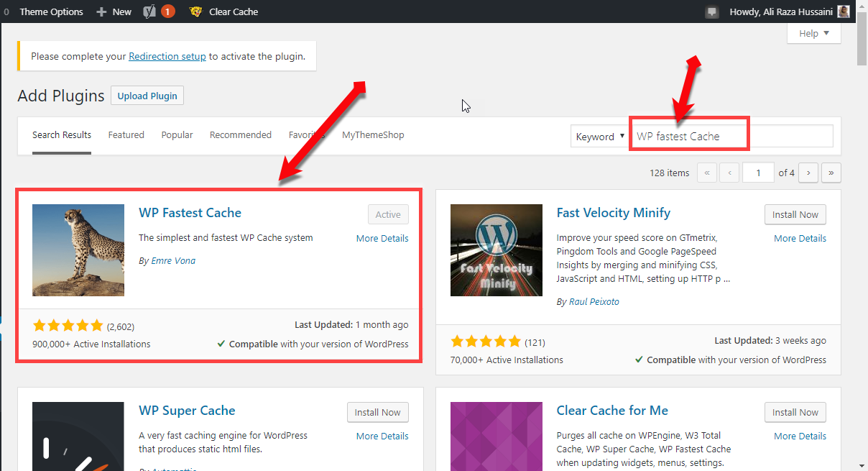Click the notification speech bubble icon
This screenshot has height=471, width=868.
pos(712,12)
